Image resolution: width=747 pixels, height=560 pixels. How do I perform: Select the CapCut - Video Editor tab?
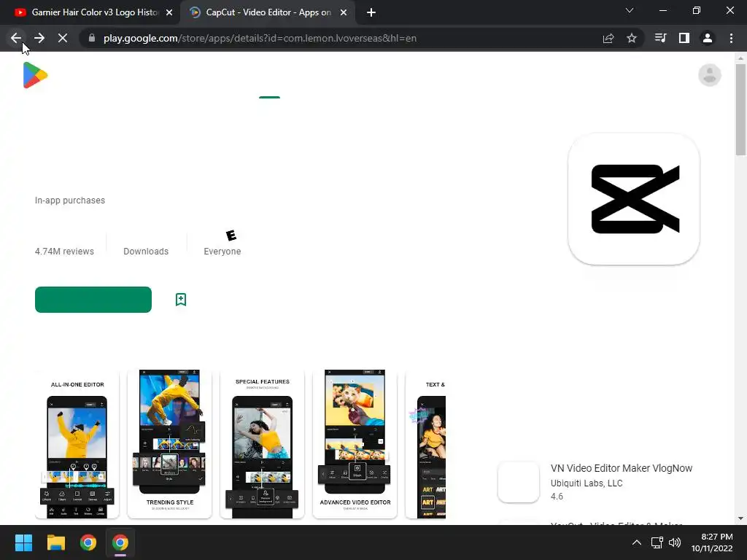click(x=267, y=12)
